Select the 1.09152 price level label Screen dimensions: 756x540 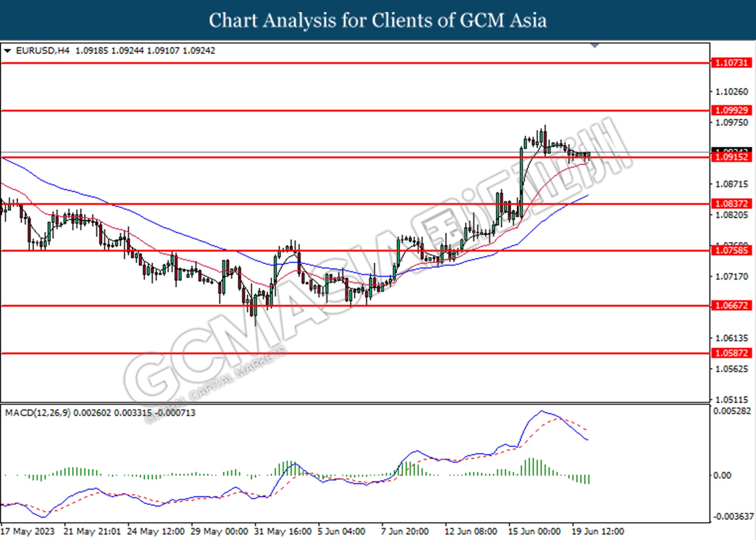coord(732,157)
